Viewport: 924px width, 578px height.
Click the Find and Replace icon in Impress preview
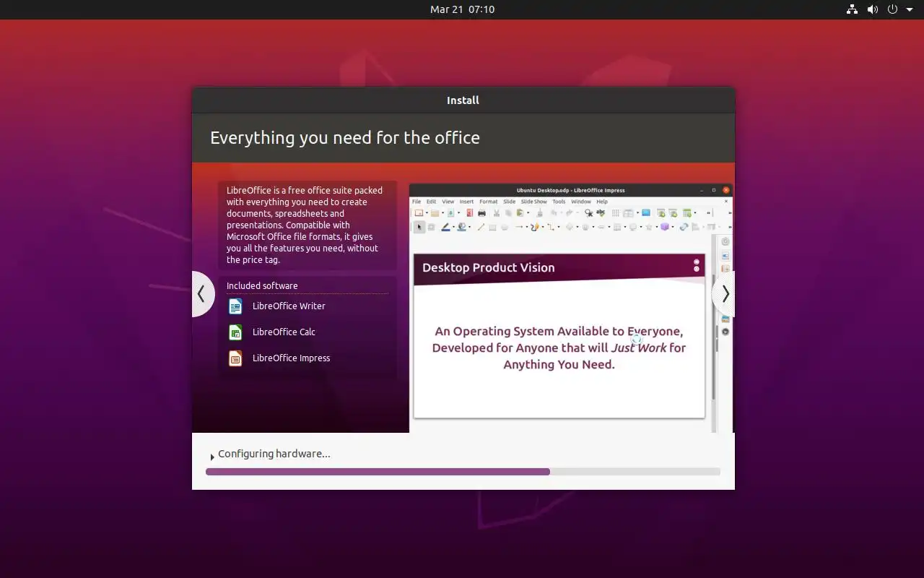pyautogui.click(x=589, y=213)
